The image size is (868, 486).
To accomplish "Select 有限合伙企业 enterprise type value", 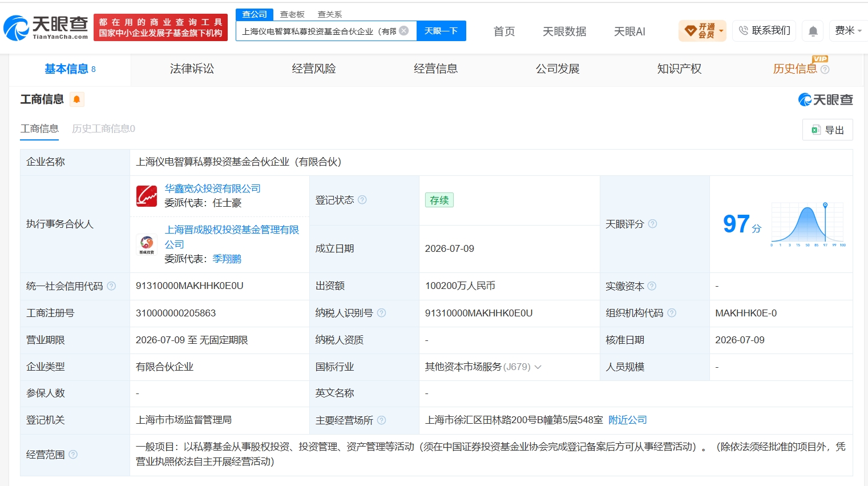I will coord(164,367).
